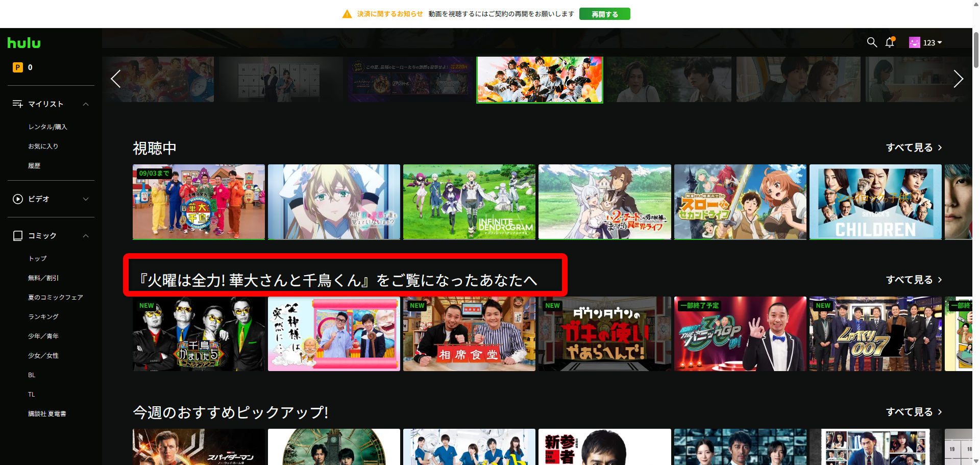Click the 視聴中 section heading
Screen dimensions: 980x465
155,148
